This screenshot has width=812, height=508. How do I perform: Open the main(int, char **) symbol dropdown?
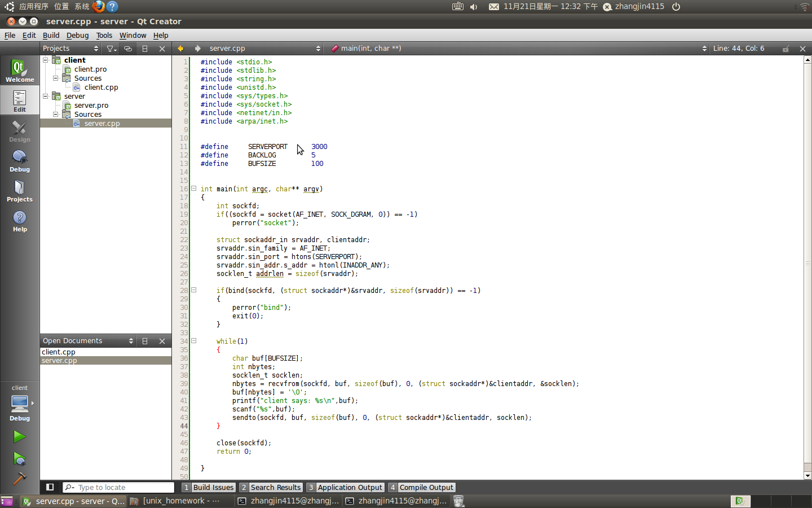[x=519, y=49]
